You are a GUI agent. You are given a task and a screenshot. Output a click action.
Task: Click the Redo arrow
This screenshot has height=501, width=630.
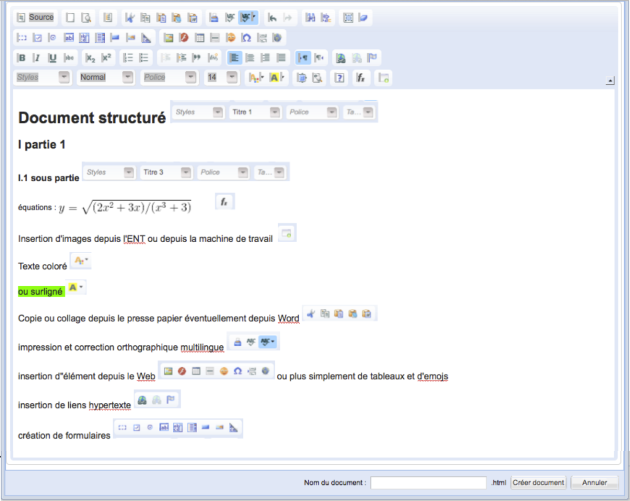click(288, 17)
